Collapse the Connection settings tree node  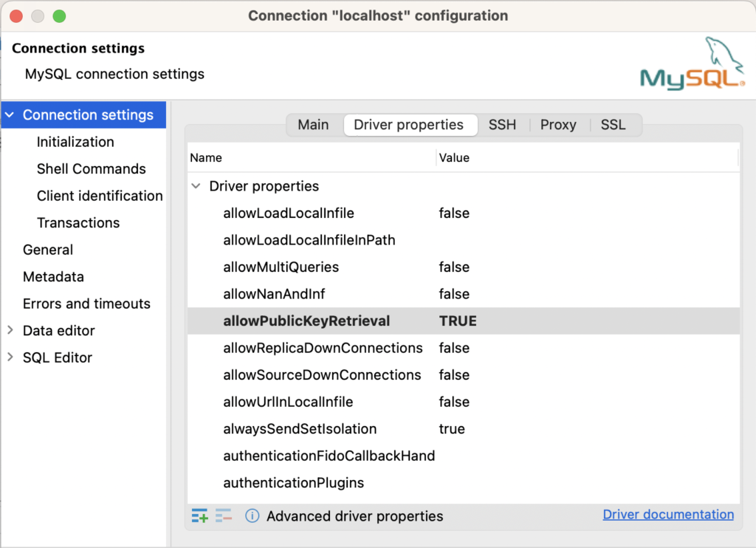click(10, 114)
